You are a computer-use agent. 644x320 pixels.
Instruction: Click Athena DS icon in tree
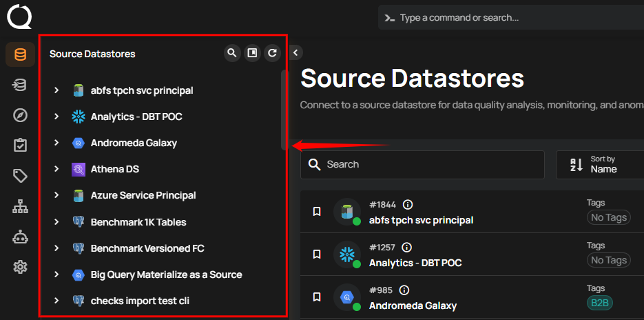click(x=78, y=169)
